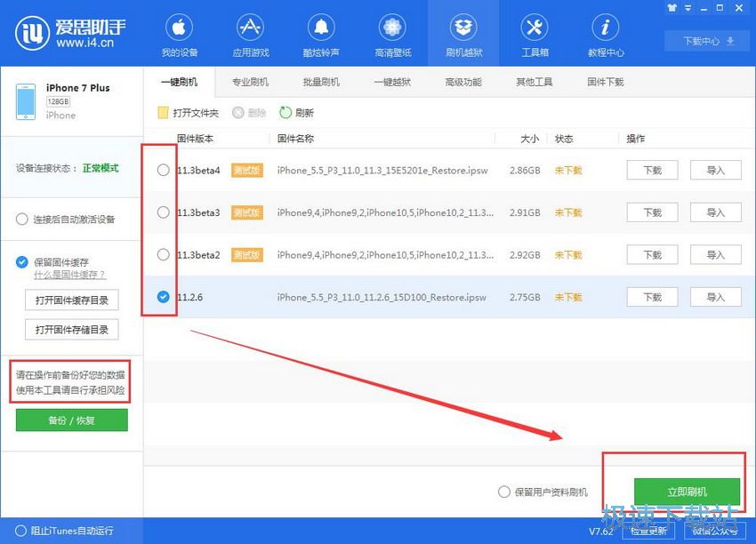The image size is (756, 544).
Task: Import firmware for 11.3beta2 row
Action: click(716, 255)
